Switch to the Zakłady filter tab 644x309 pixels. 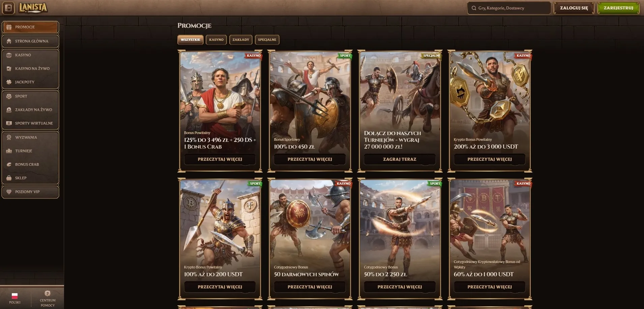pyautogui.click(x=241, y=40)
